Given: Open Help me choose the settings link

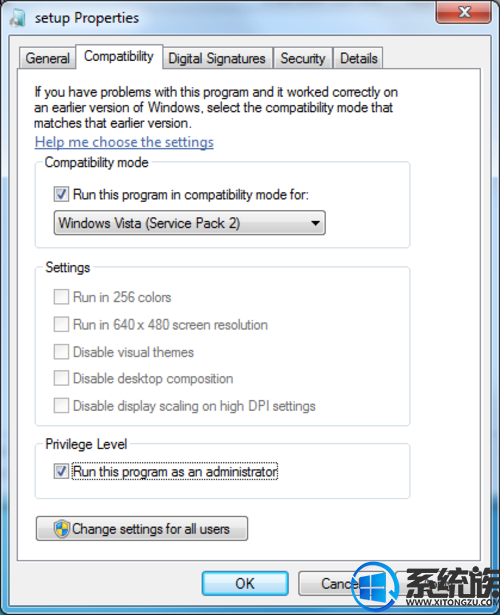Looking at the screenshot, I should [124, 142].
